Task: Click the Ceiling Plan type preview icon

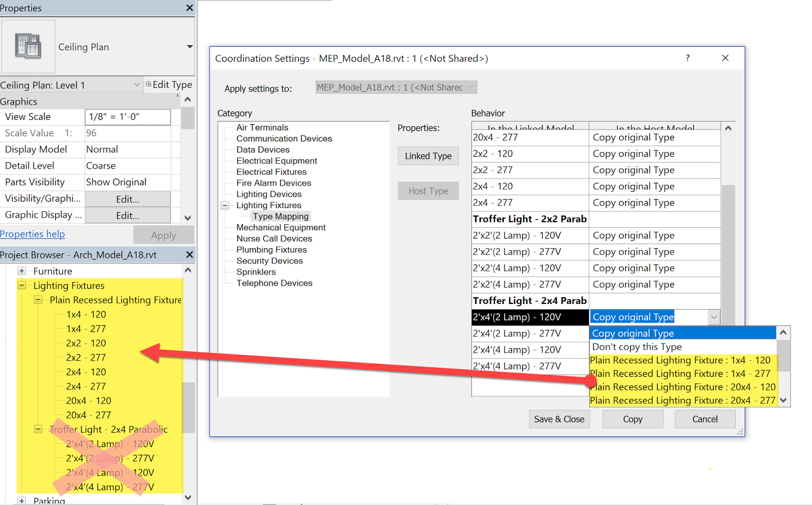Action: (28, 46)
